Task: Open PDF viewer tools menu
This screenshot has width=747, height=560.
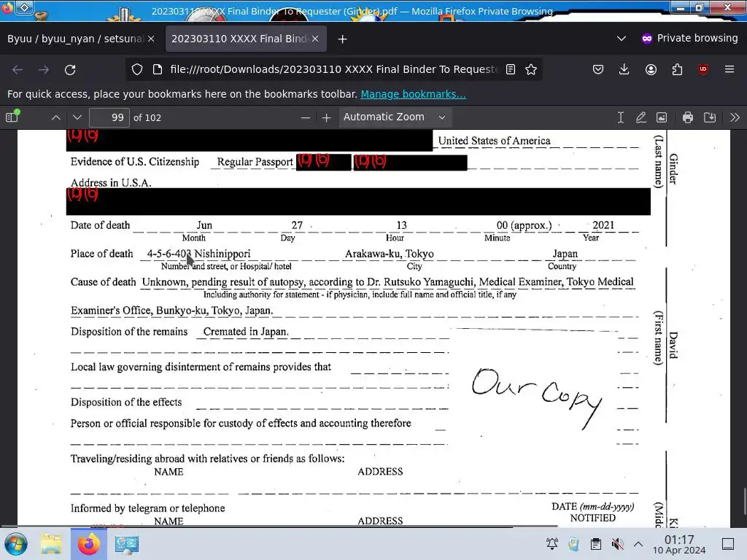Action: click(x=735, y=117)
